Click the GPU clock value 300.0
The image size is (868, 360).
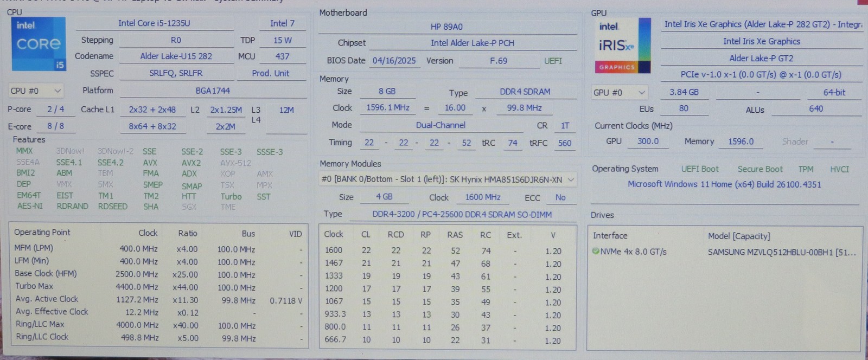point(648,142)
